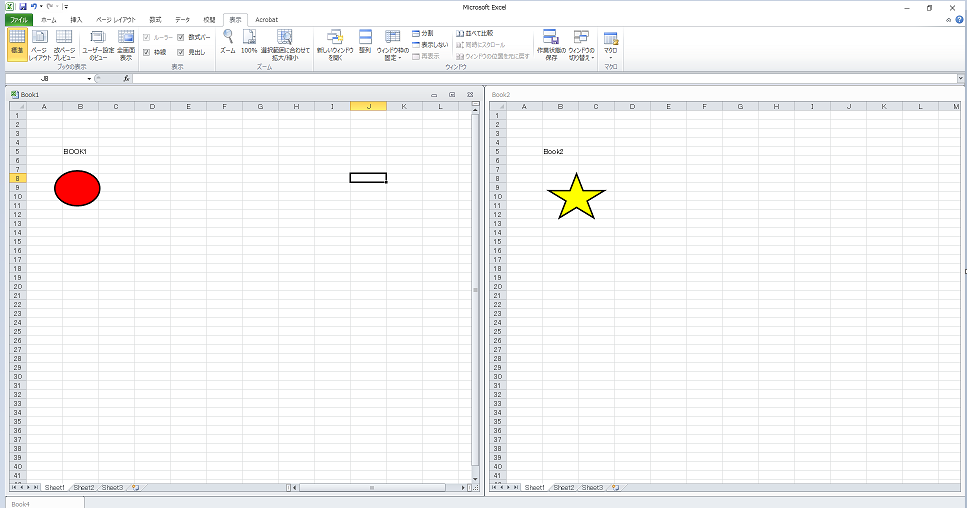The width and height of the screenshot is (967, 508).
Task: Activate Book2 window title bar
Action: click(x=726, y=95)
